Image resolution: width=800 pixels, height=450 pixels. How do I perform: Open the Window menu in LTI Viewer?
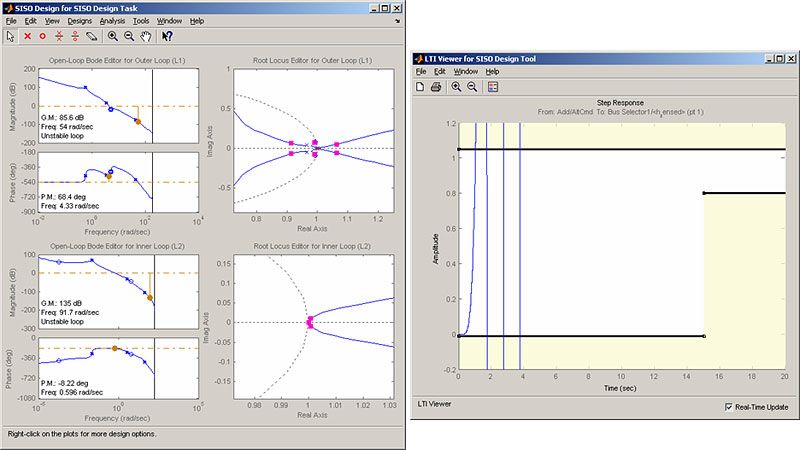click(x=466, y=71)
